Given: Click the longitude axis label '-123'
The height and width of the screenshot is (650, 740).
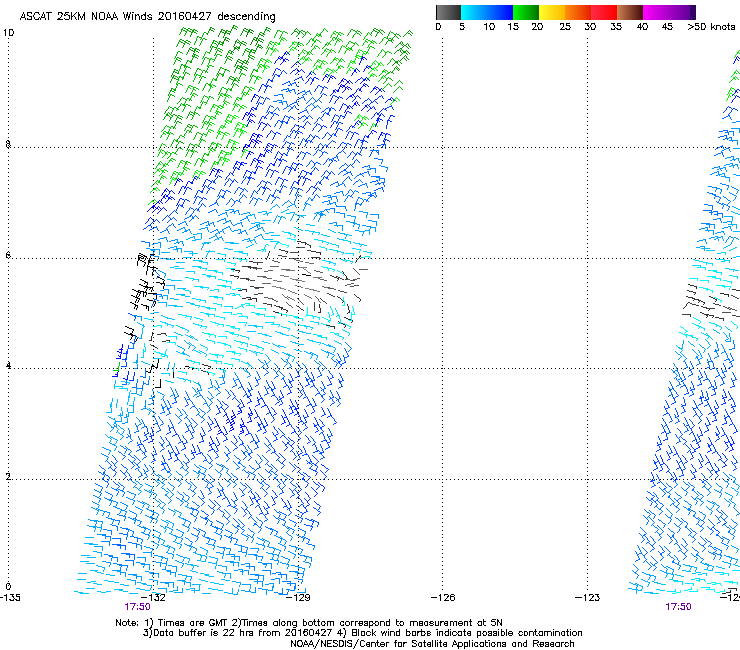Looking at the screenshot, I should tap(587, 598).
